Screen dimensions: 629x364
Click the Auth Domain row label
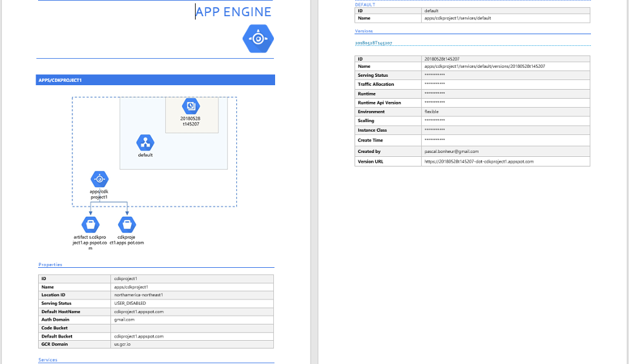pyautogui.click(x=56, y=319)
